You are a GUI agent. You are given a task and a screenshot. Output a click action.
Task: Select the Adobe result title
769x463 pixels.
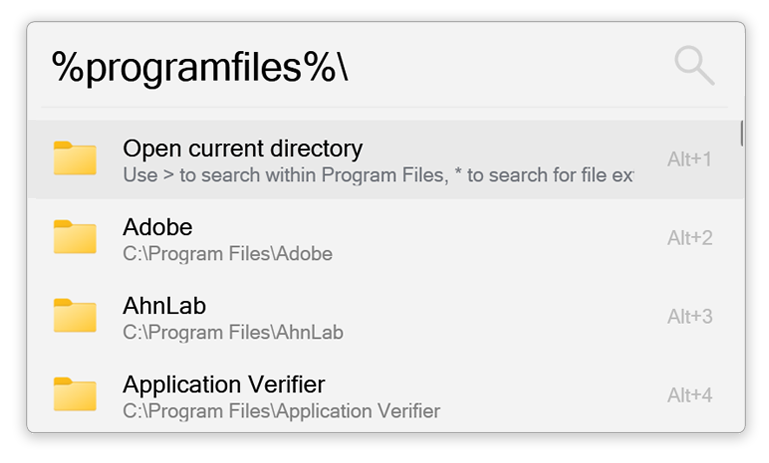coord(157,227)
